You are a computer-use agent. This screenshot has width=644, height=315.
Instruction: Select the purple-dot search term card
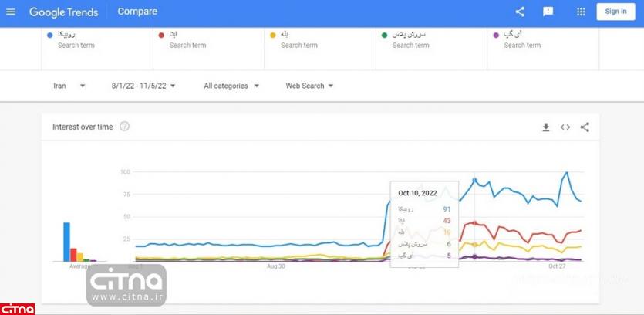pos(544,39)
